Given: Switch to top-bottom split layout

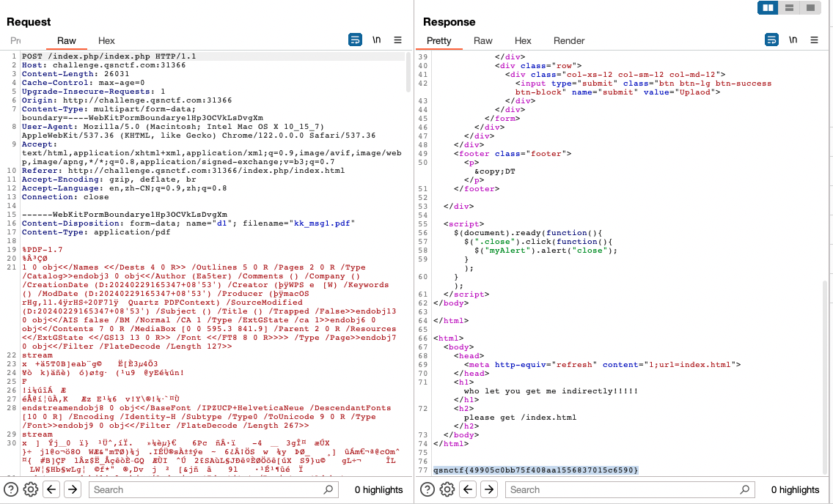Looking at the screenshot, I should click(x=789, y=8).
